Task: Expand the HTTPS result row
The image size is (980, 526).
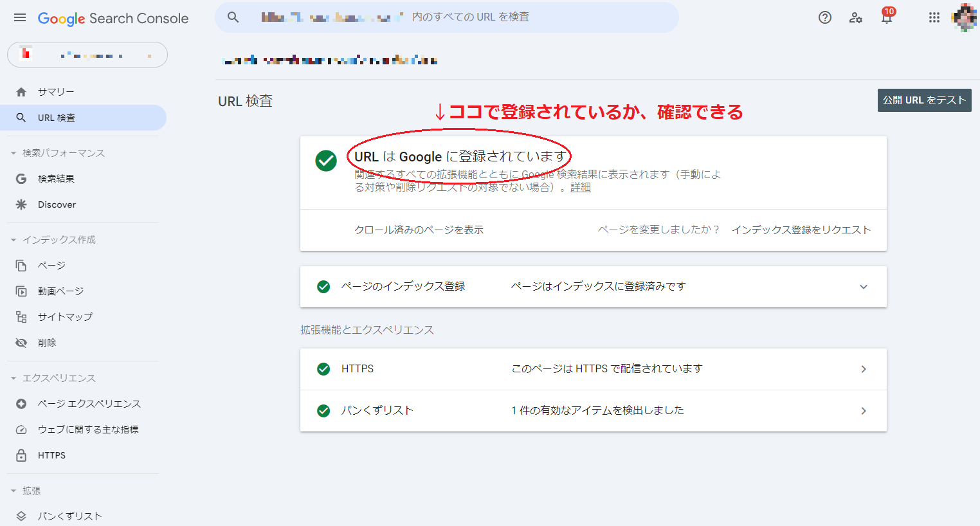Action: click(864, 368)
